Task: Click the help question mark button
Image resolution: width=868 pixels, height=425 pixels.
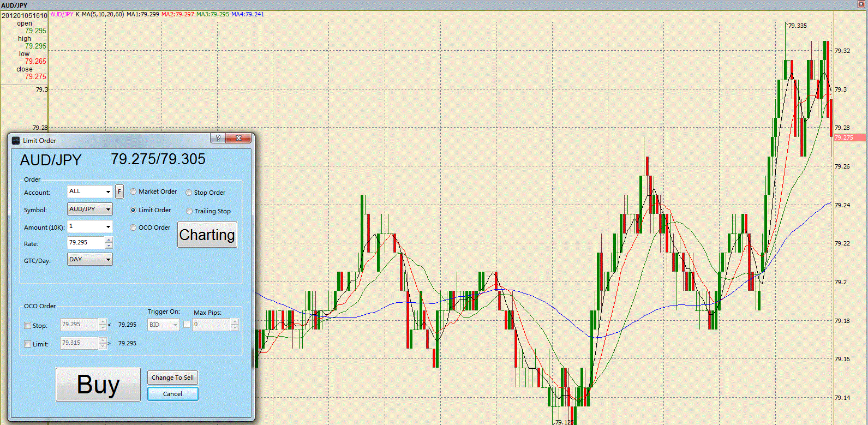Action: pos(218,139)
